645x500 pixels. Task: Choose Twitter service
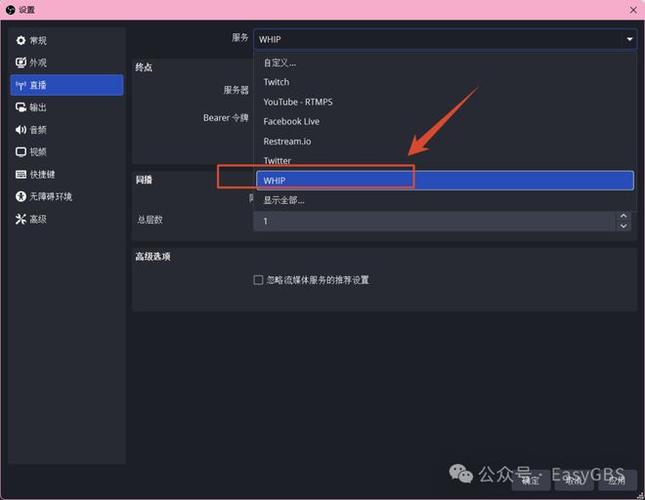[x=445, y=161]
